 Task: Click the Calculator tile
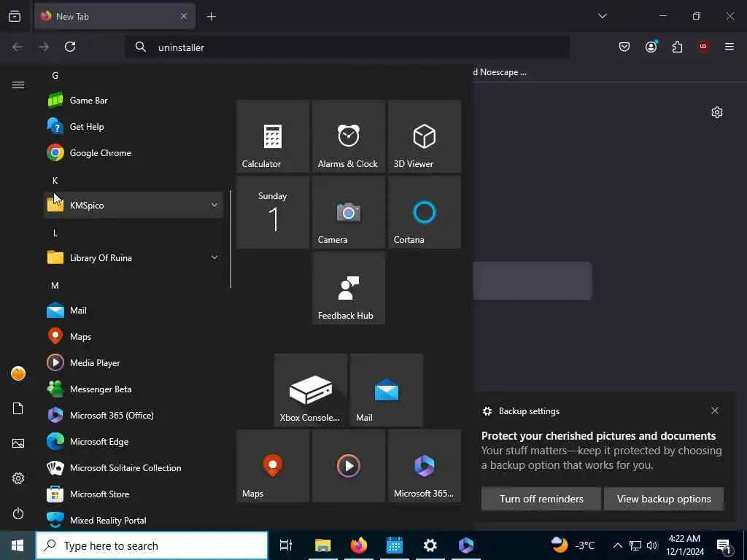[273, 136]
